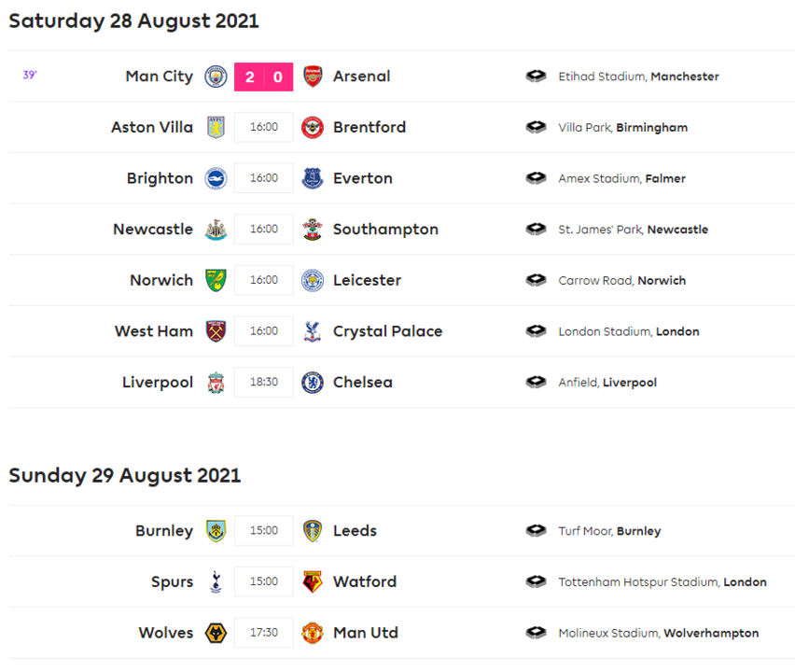Click the 18:30 Liverpool v Chelsea kickoff time

(x=264, y=382)
